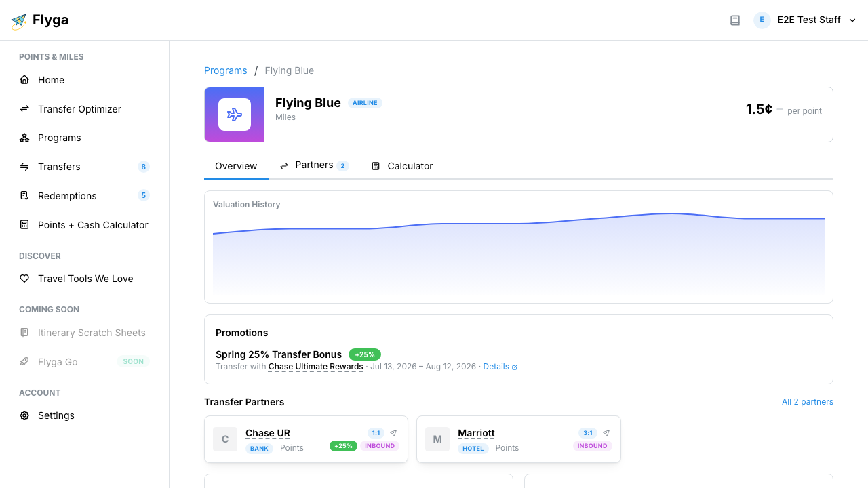Open the Programs sidebar item
The image size is (868, 488).
(84, 138)
